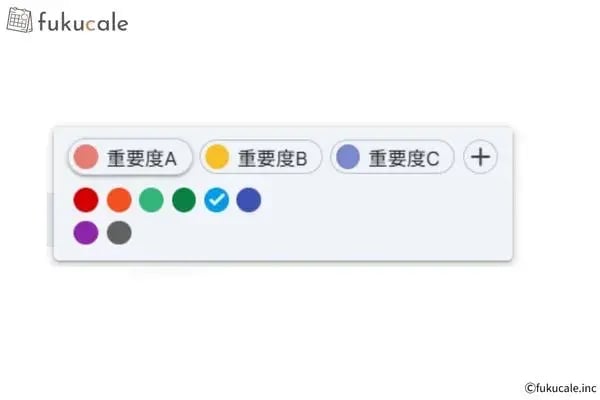Click the plus icon to add label
The height and width of the screenshot is (400, 600).
point(481,157)
